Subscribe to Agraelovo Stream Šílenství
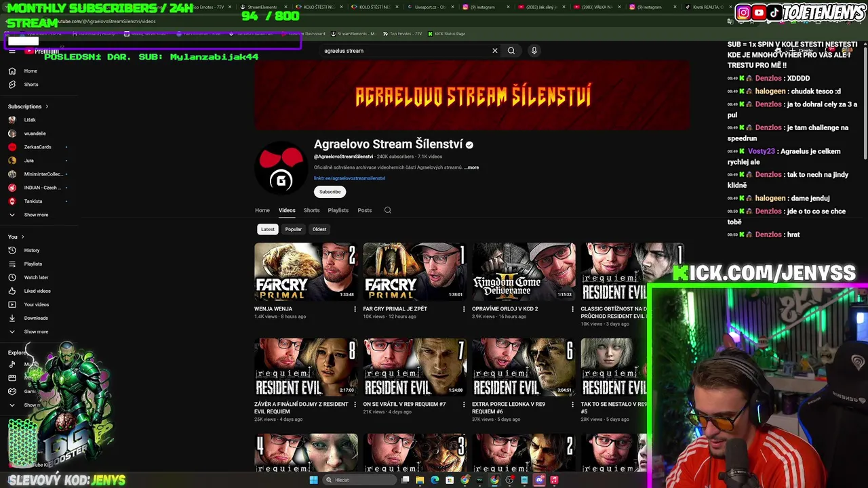 330,192
